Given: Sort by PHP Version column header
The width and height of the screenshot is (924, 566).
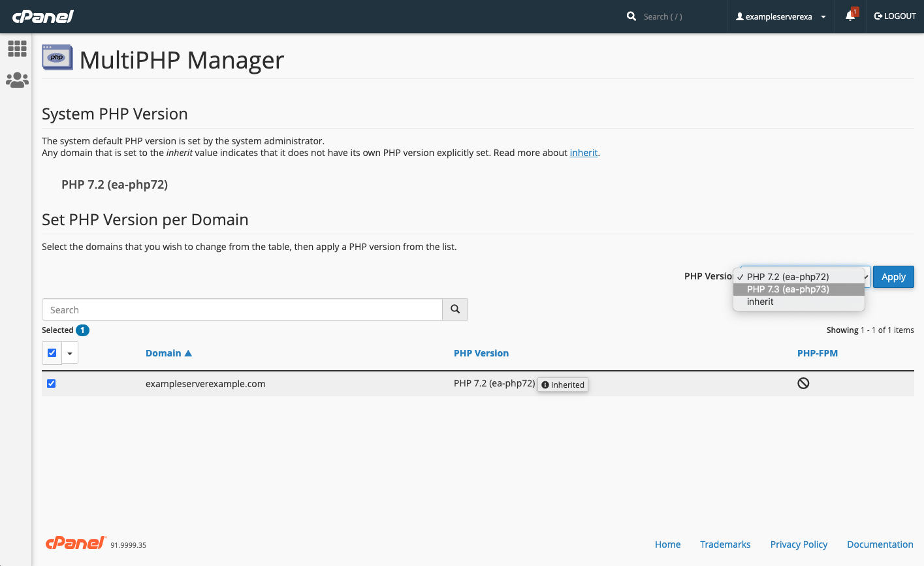Looking at the screenshot, I should tap(481, 353).
